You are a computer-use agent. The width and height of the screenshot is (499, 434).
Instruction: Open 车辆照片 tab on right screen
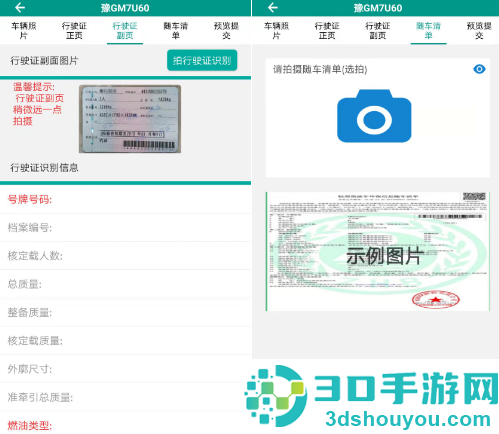click(276, 31)
